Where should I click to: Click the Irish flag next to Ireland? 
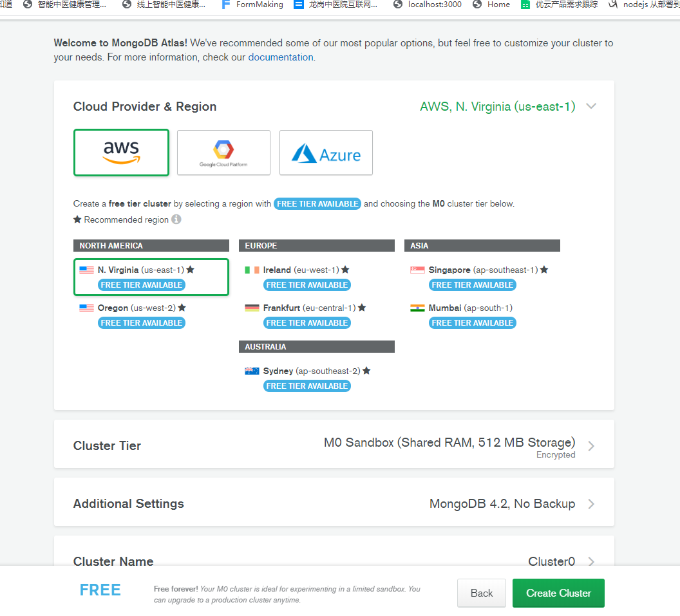(x=252, y=270)
